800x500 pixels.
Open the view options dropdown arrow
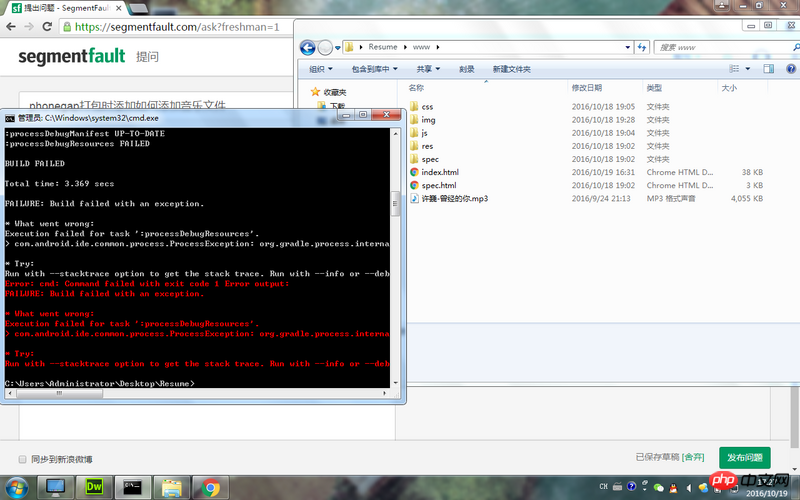[747, 69]
